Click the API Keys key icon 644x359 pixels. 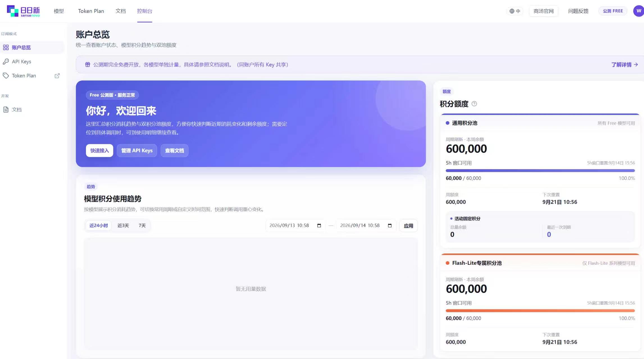point(6,61)
